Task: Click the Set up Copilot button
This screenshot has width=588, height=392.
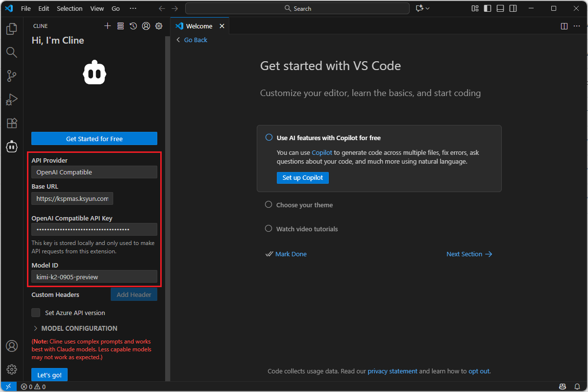Action: click(x=302, y=177)
